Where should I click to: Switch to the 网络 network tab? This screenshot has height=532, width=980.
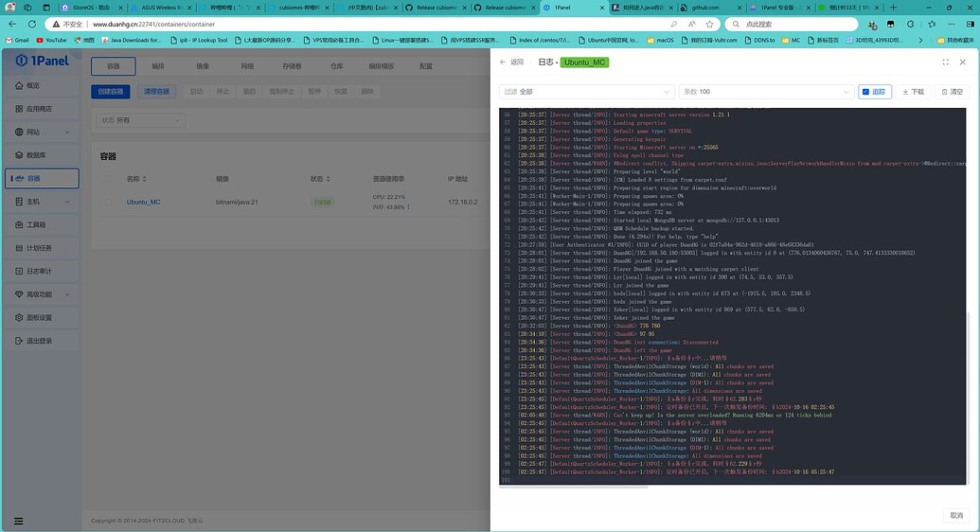(247, 67)
